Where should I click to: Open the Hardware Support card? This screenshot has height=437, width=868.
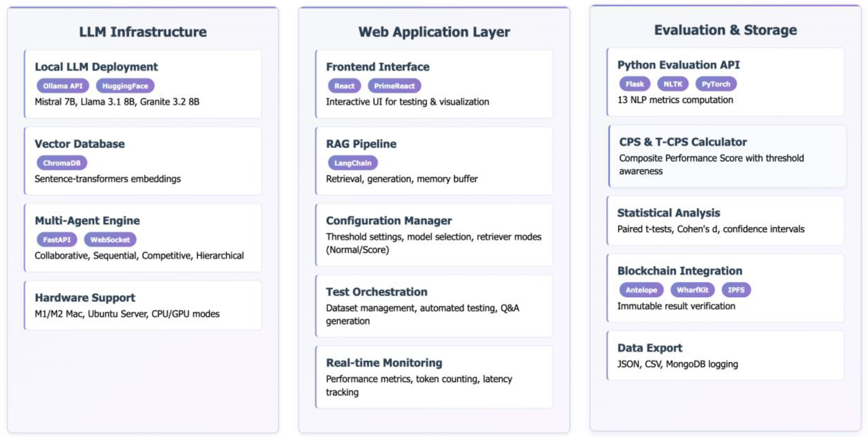143,305
